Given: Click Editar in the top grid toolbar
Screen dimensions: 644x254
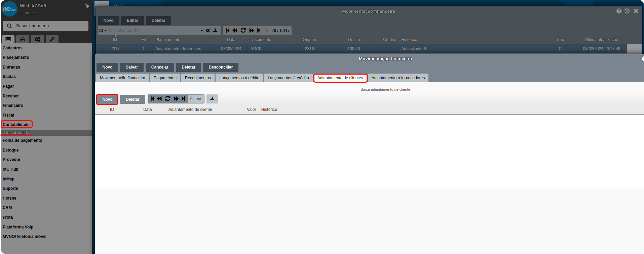Looking at the screenshot, I should [x=132, y=20].
